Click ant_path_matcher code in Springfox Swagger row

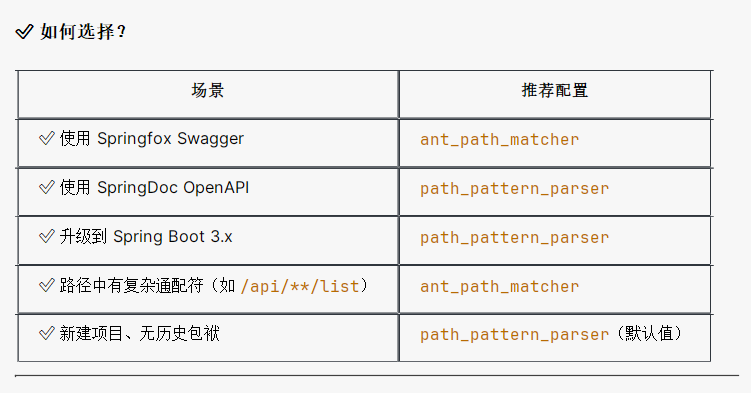click(500, 139)
